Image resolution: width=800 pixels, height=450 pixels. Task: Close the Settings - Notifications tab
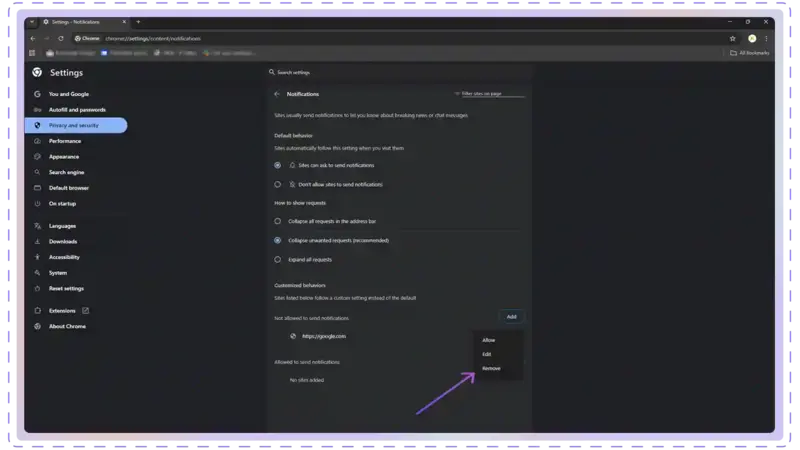coord(124,22)
